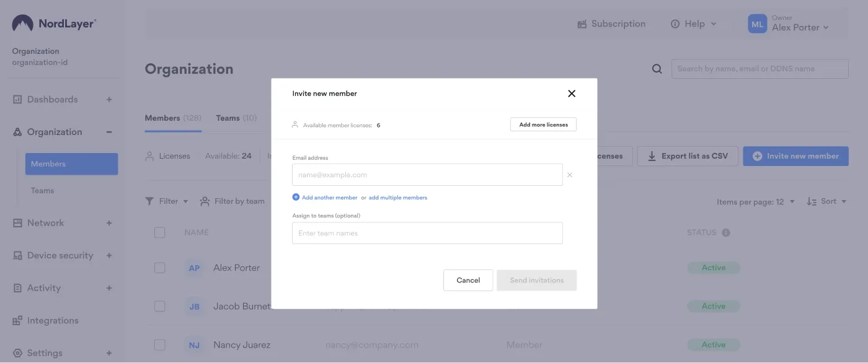868x363 pixels.
Task: Open the Subscription page
Action: point(611,24)
